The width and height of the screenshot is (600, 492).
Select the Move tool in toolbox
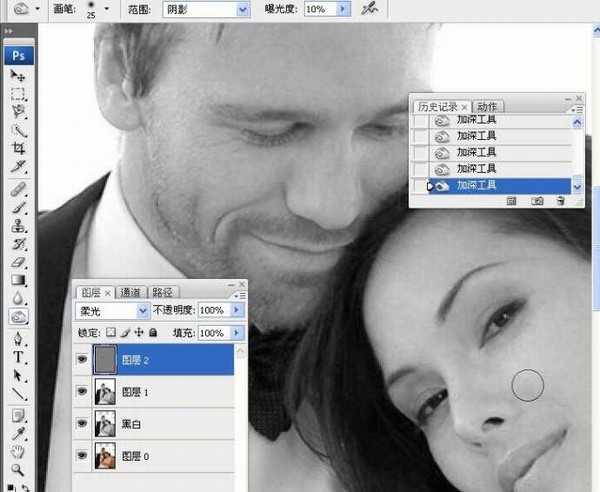click(x=18, y=76)
